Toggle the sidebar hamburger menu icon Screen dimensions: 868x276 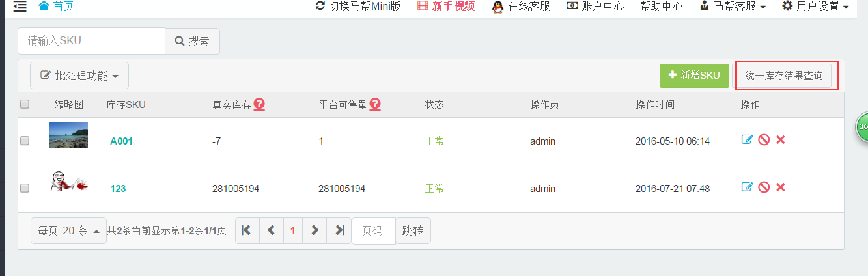[20, 7]
